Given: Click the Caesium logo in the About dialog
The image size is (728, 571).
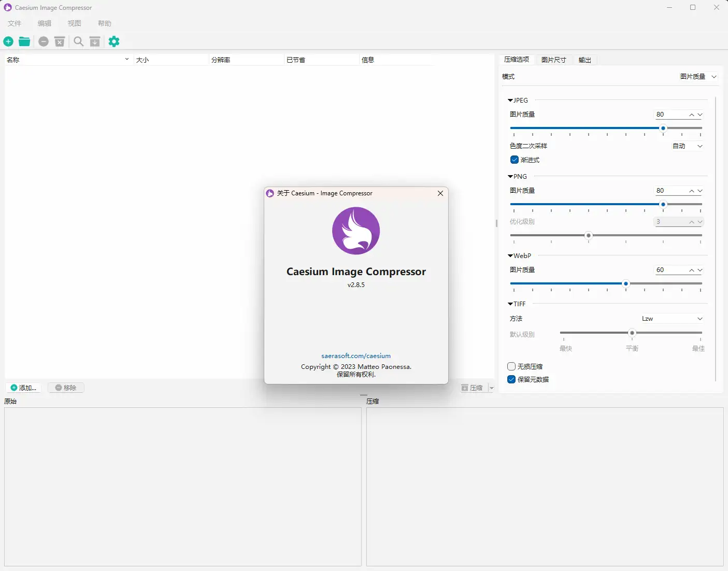Looking at the screenshot, I should [356, 231].
